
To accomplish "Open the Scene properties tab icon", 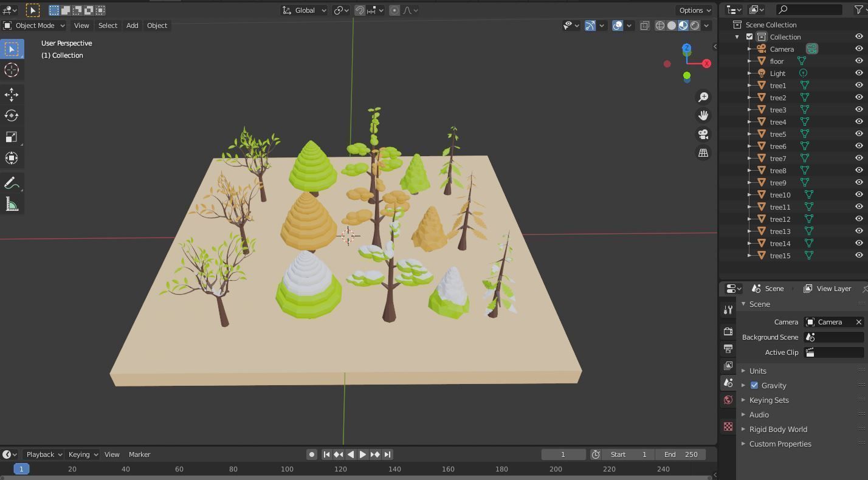I will click(728, 383).
